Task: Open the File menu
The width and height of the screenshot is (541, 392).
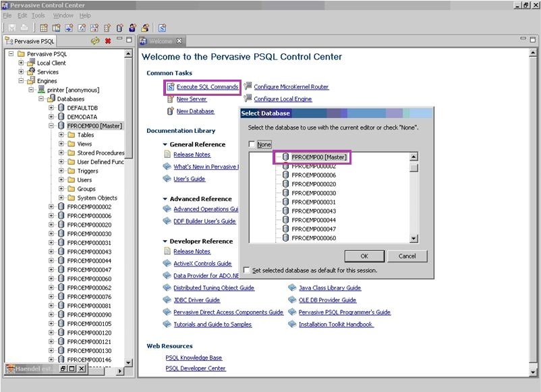Action: pos(7,16)
